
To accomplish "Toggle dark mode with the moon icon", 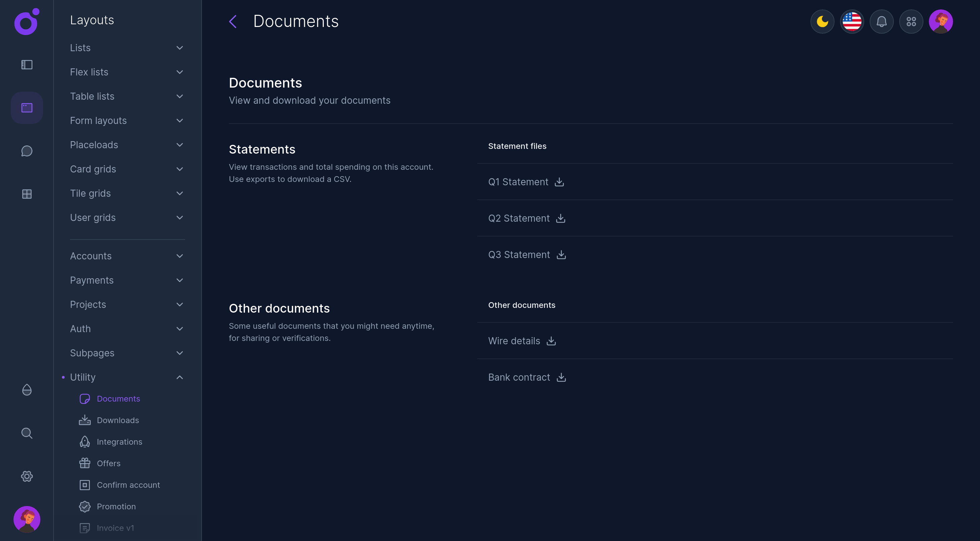I will 822,22.
